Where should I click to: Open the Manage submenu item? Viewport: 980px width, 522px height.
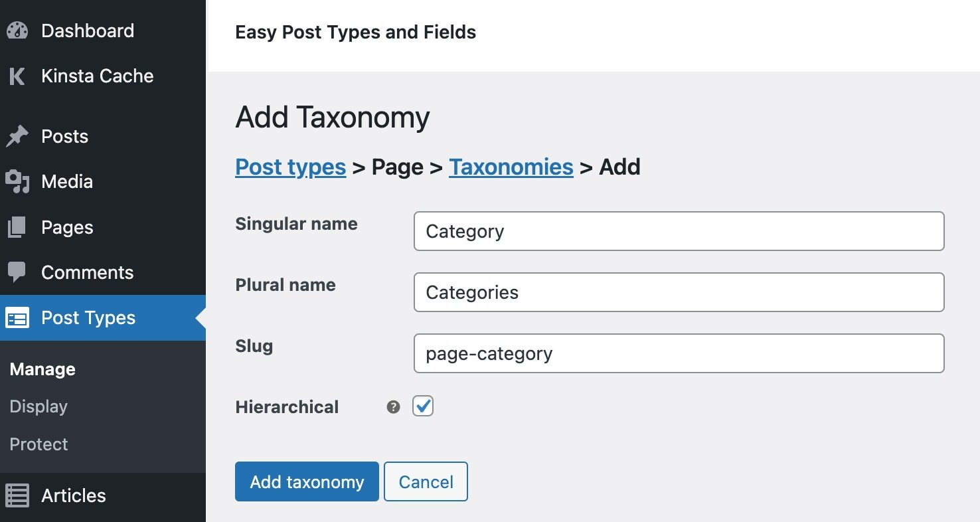coord(42,369)
